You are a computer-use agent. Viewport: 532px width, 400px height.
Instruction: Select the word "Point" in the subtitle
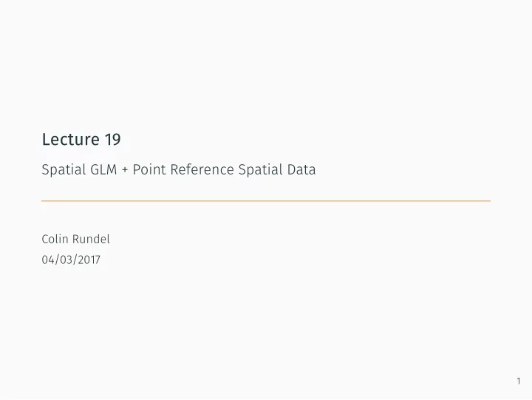click(149, 169)
